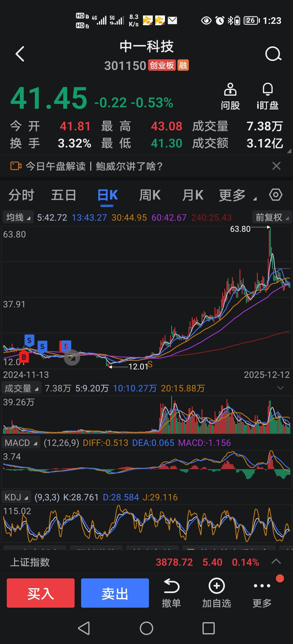Tap the 63.80 high price label
This screenshot has width=293, height=644.
[x=240, y=229]
